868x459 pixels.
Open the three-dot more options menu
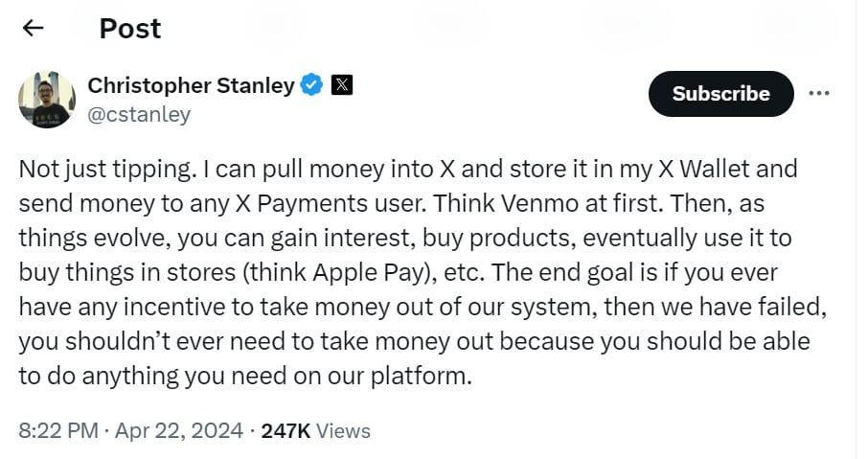click(x=819, y=94)
